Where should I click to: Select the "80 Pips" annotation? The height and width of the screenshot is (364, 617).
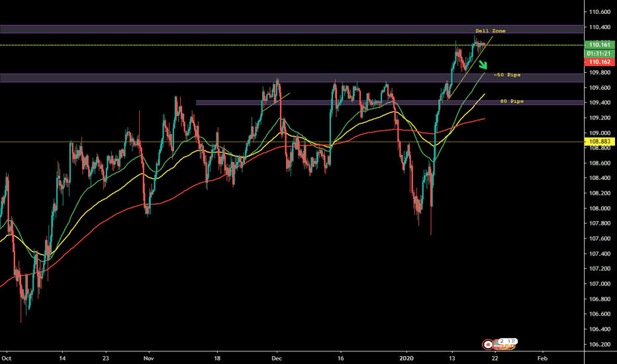[512, 101]
